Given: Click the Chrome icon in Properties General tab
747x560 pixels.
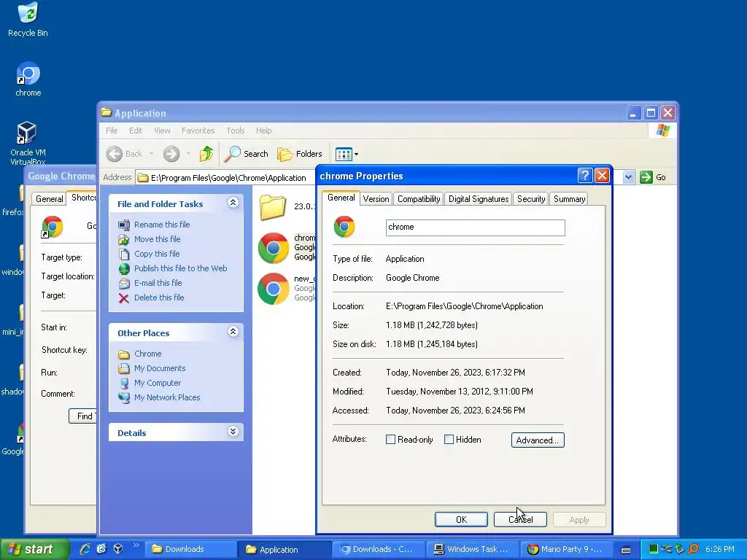Looking at the screenshot, I should 344,227.
